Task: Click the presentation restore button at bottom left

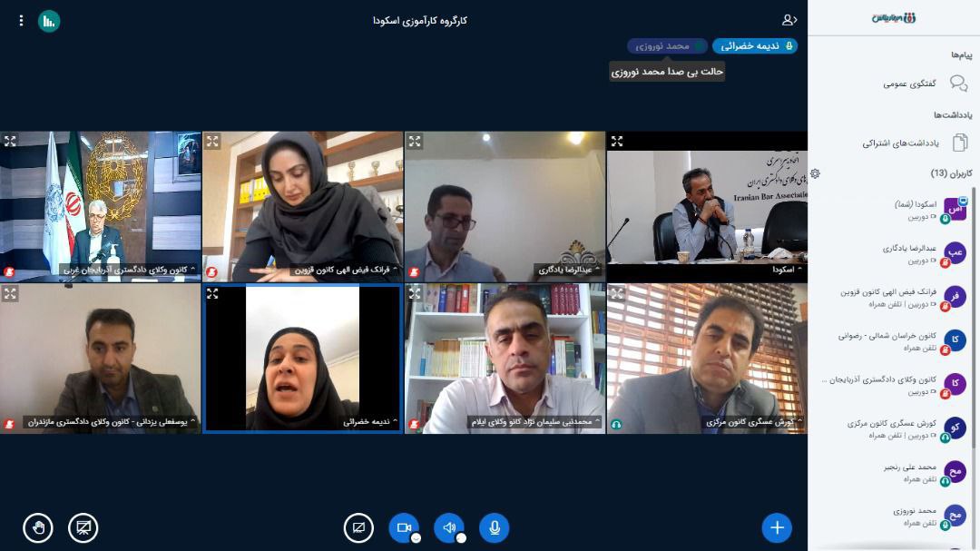Action: 83,528
